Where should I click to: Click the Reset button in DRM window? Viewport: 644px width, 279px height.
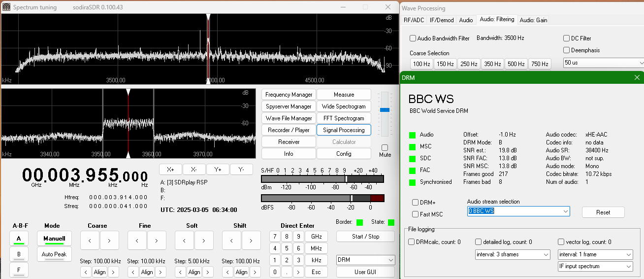point(603,212)
